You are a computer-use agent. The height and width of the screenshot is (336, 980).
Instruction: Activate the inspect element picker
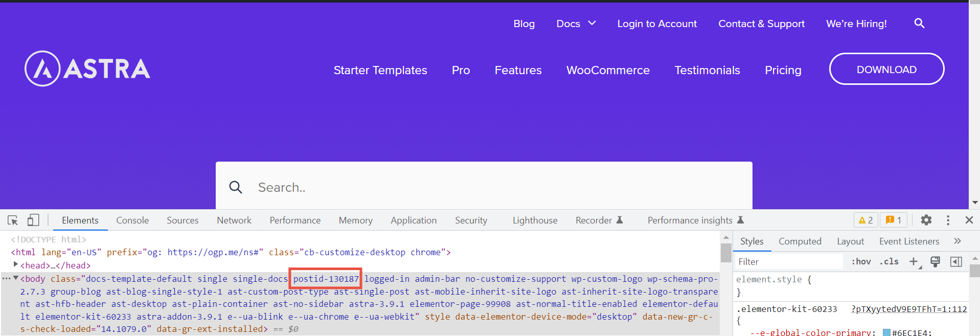[13, 220]
